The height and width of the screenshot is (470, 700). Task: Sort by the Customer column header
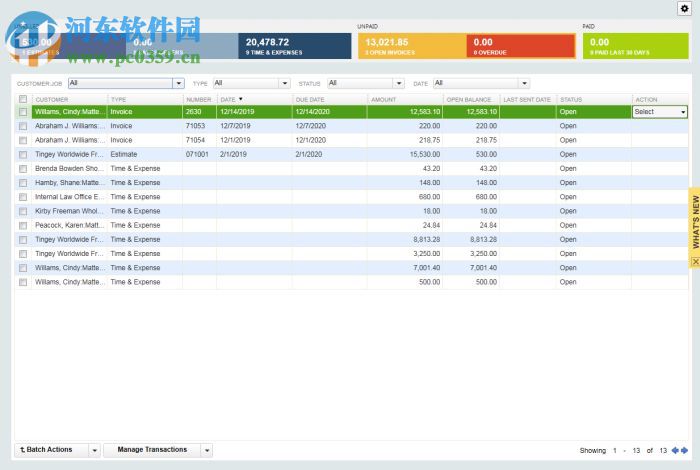point(52,100)
